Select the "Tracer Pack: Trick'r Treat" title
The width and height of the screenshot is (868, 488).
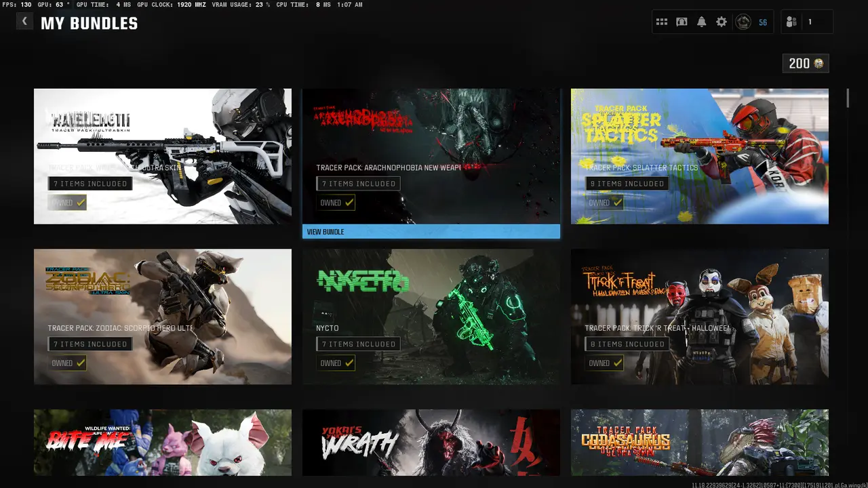657,328
